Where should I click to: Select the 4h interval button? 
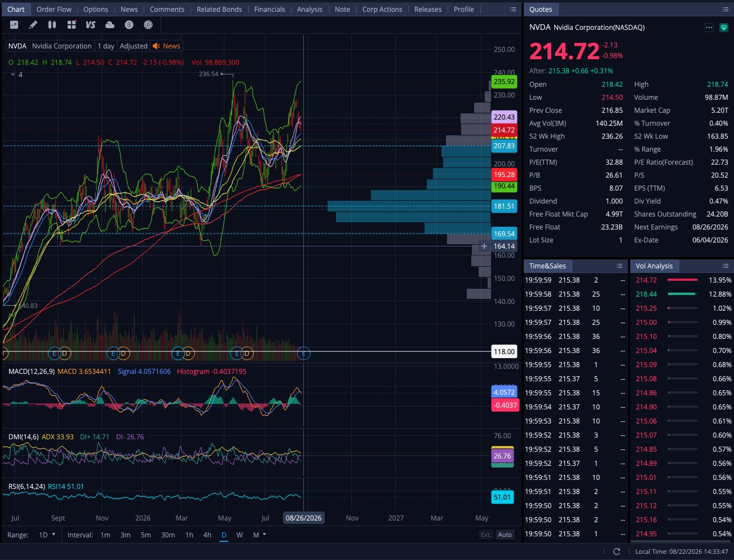point(207,535)
